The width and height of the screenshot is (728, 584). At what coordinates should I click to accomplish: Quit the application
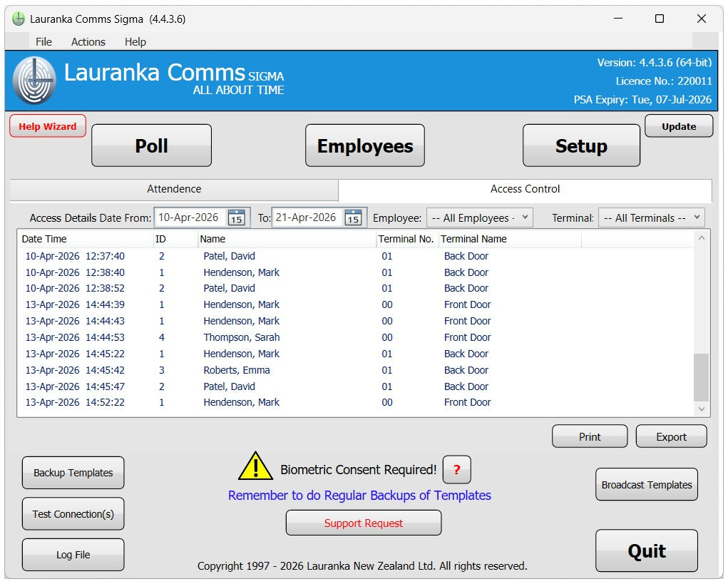tap(647, 551)
